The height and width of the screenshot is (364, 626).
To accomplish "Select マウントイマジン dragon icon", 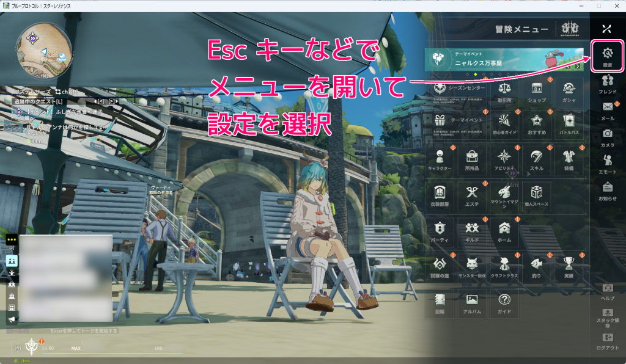I will (x=506, y=194).
